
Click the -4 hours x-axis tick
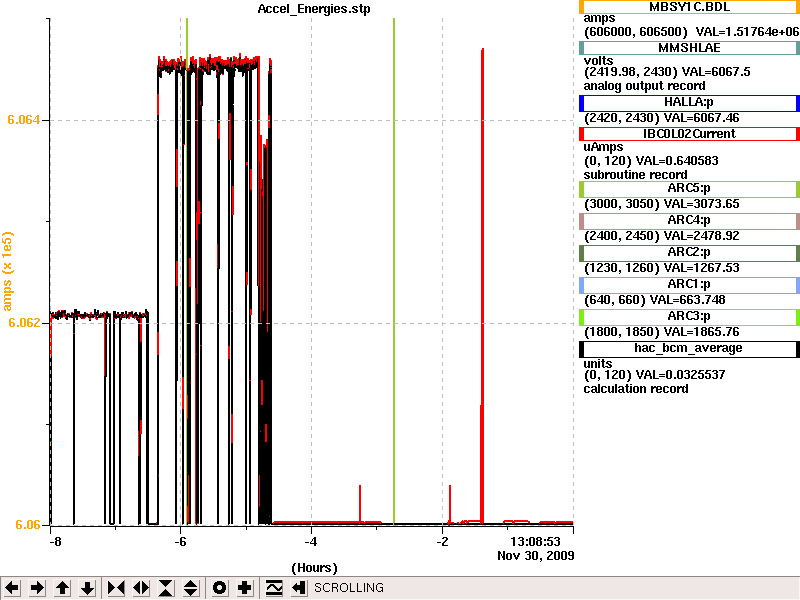click(x=311, y=542)
